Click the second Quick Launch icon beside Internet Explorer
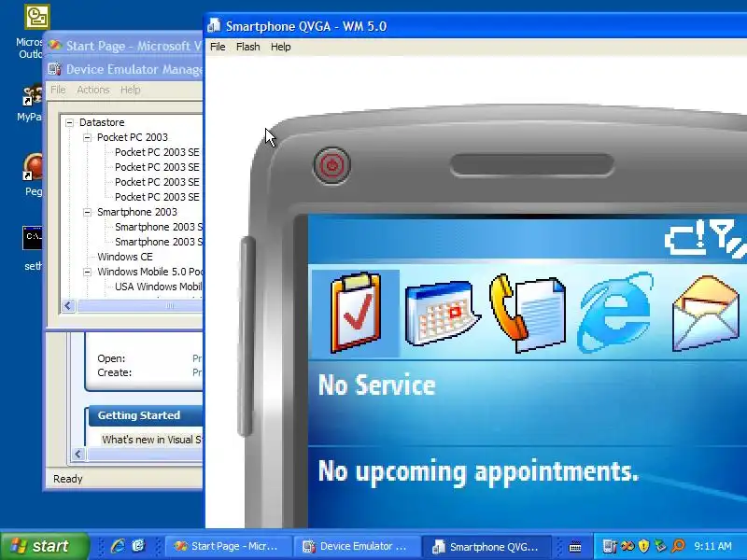The width and height of the screenshot is (747, 560). tap(138, 546)
